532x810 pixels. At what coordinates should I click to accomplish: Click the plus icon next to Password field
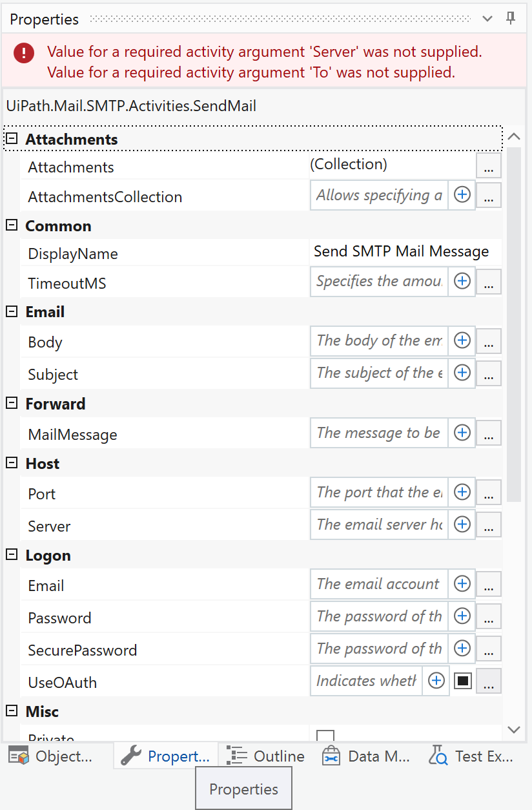[x=462, y=616]
